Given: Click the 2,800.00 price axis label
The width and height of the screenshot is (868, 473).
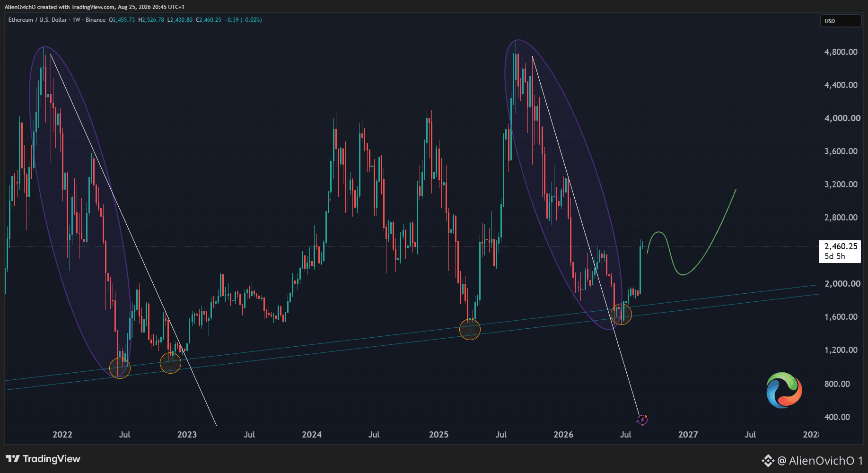Looking at the screenshot, I should click(841, 218).
